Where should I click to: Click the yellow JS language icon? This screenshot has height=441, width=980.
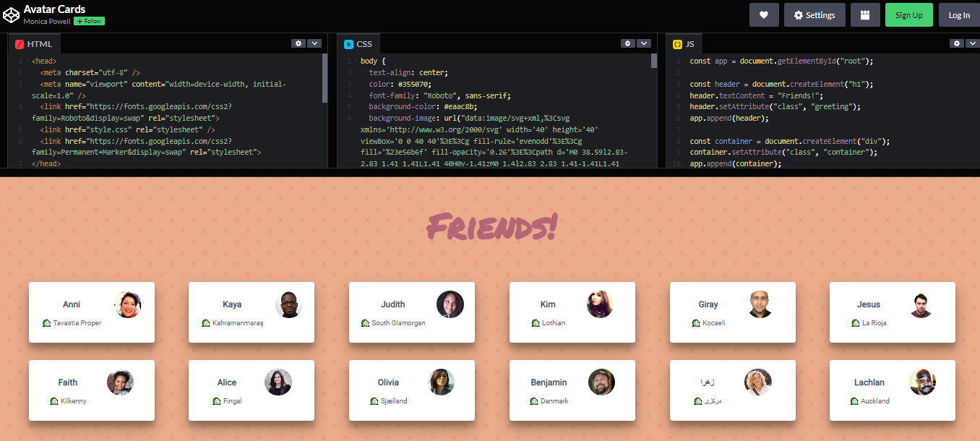click(x=677, y=43)
